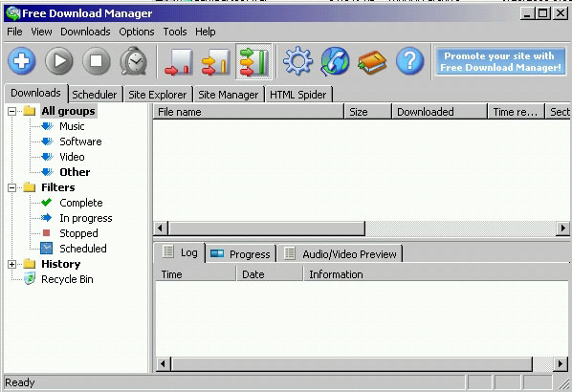Click the Free Download Manager title icon

point(12,13)
